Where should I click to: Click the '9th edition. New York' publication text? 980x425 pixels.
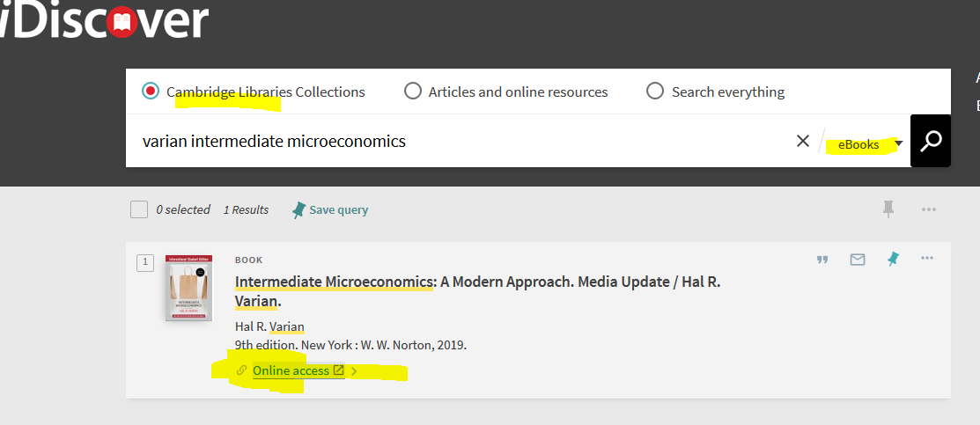tap(350, 345)
